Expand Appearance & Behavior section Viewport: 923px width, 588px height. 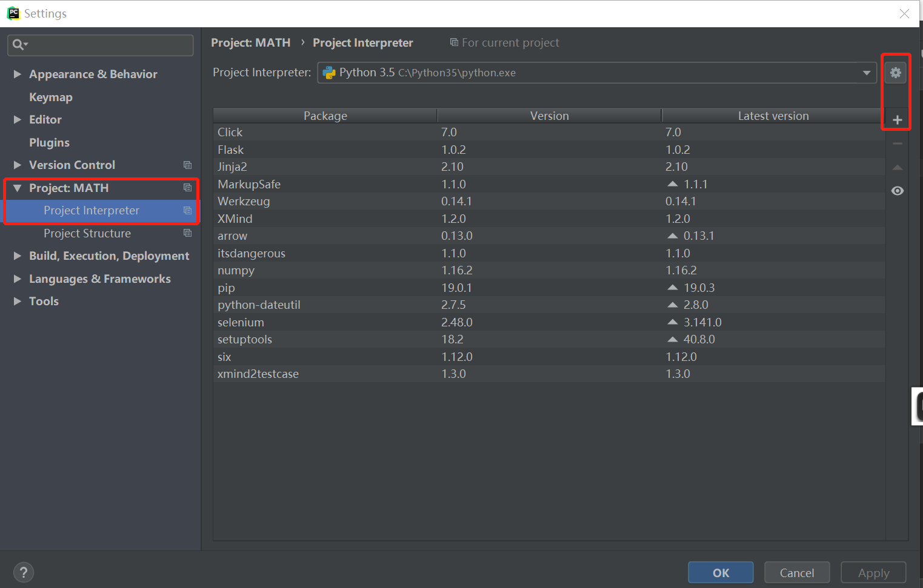point(18,74)
